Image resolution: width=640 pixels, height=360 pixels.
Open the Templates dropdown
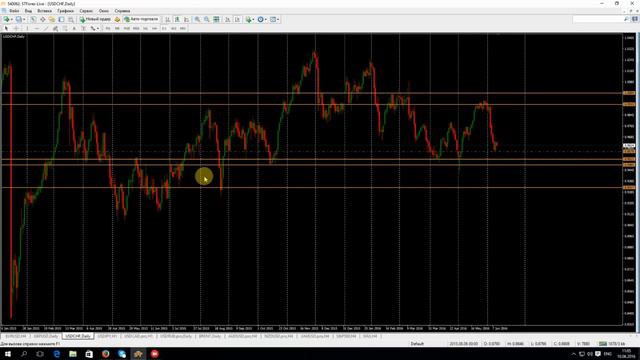274,19
